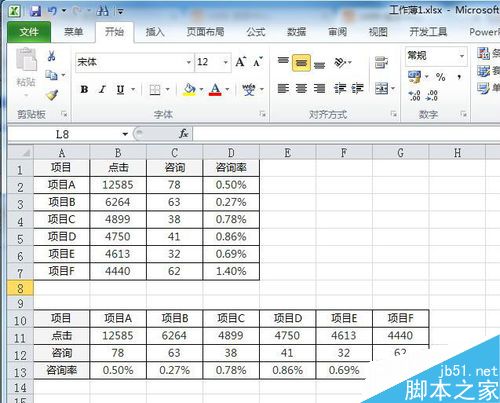The width and height of the screenshot is (500, 403).
Task: Select the Format Painter brush
Action: click(x=52, y=95)
